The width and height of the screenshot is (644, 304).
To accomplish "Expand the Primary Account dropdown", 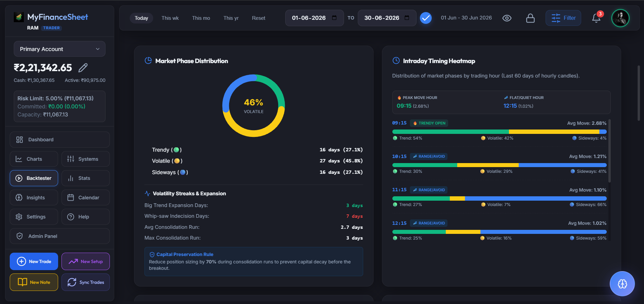I will [59, 49].
